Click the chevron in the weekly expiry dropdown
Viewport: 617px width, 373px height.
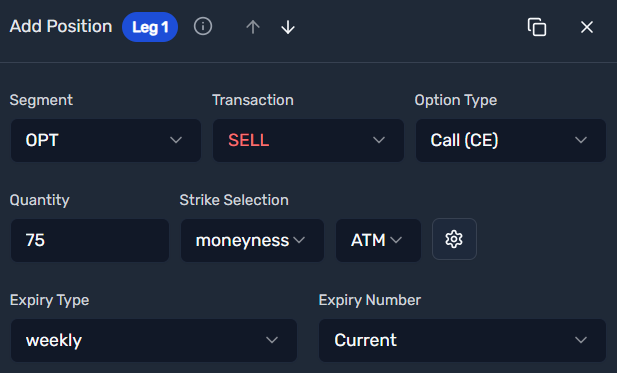pos(272,340)
